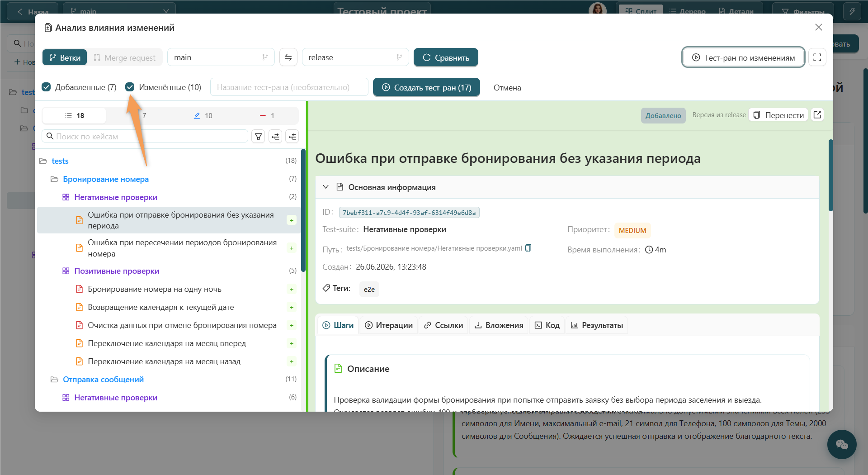This screenshot has width=868, height=475.
Task: Open the test case in a new window
Action: (817, 115)
